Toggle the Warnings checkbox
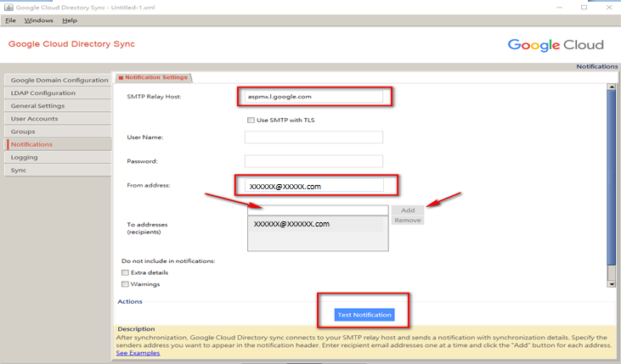Screen dimensions: 621x364 pos(126,284)
